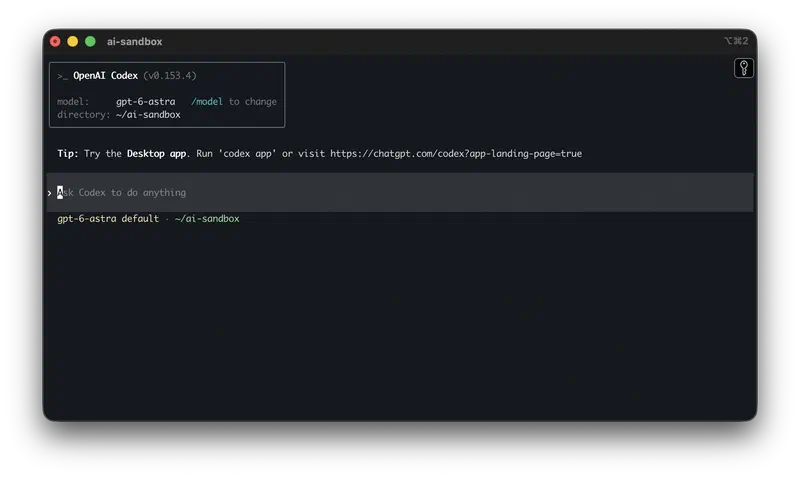Image resolution: width=800 pixels, height=478 pixels.
Task: Open the chatgpt.com codex landing page link
Action: [456, 154]
